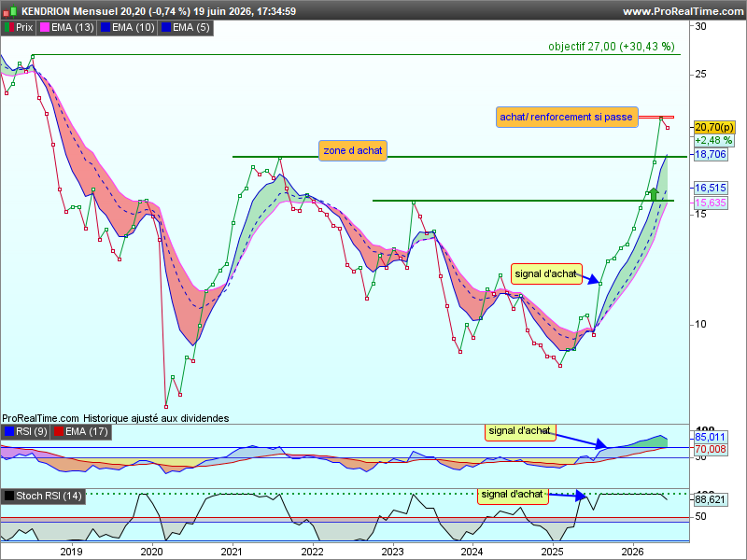This screenshot has height=560, width=747.
Task: Click the 2019 year label on time axis
Action: (72, 552)
